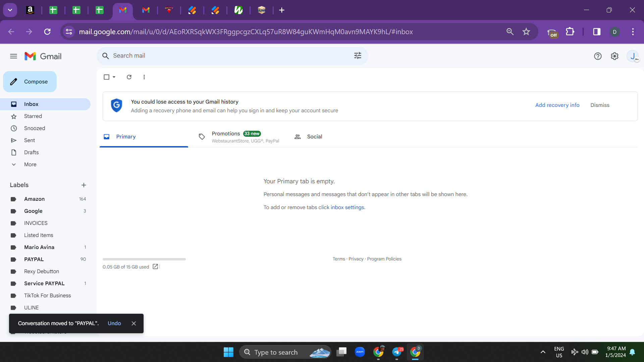The width and height of the screenshot is (644, 362).
Task: Switch to the ULINE browser tab
Action: 262,10
